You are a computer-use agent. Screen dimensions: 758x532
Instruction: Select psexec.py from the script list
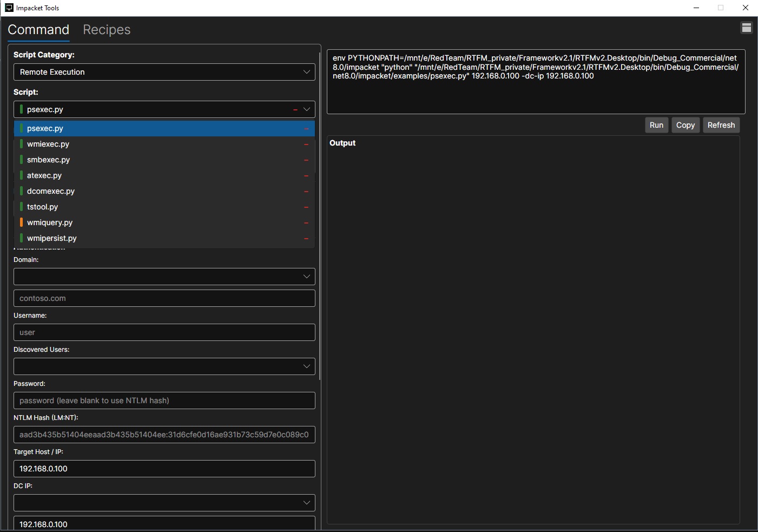click(x=164, y=128)
